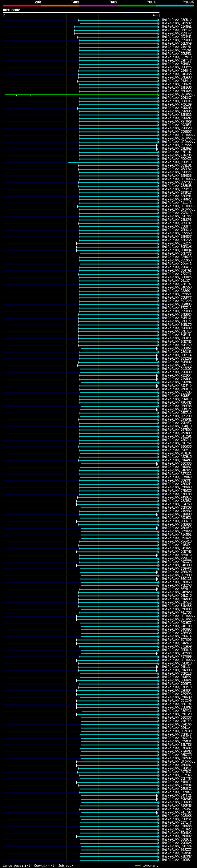Click the query end position 492 marker
This screenshot has width=197, height=868.
155,15
